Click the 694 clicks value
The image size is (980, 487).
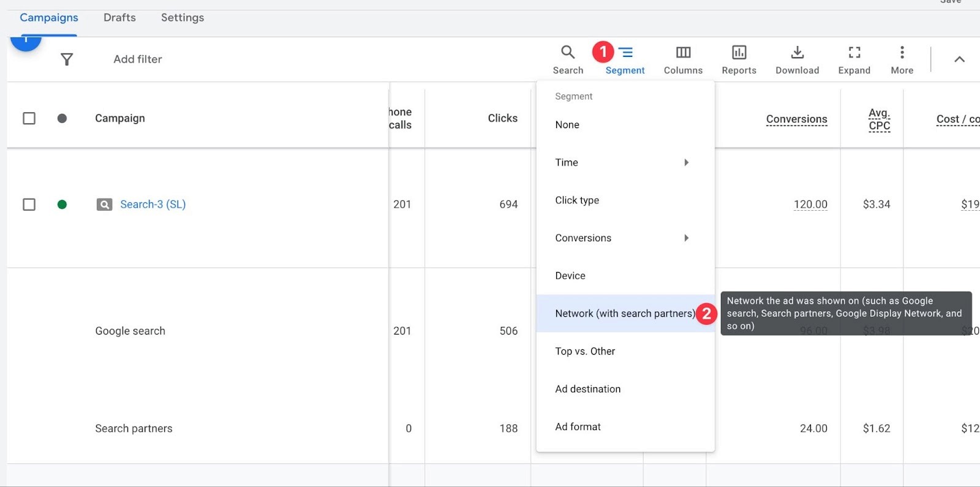[508, 205]
